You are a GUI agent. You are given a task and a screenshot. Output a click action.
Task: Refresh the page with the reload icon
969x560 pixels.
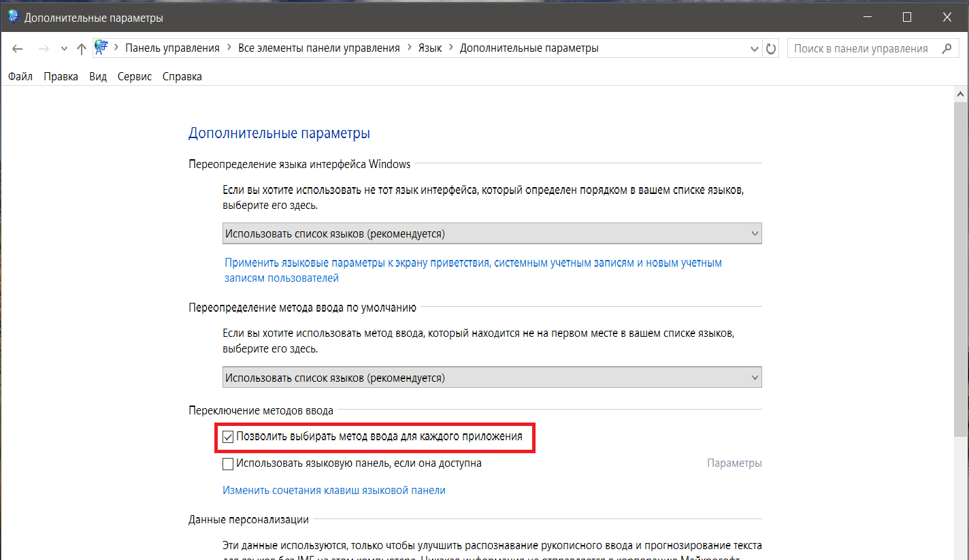coord(771,49)
